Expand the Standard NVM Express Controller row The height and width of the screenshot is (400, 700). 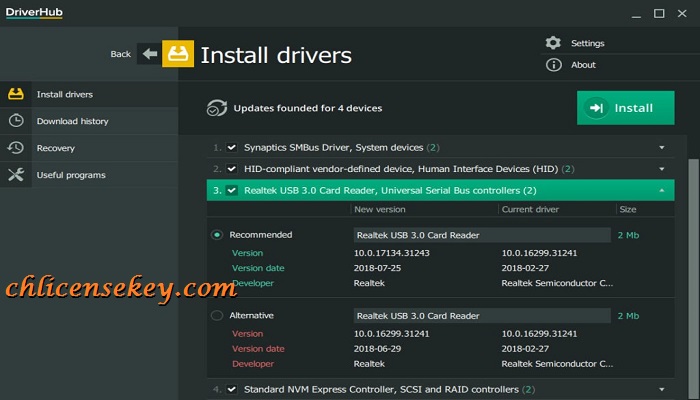click(662, 389)
